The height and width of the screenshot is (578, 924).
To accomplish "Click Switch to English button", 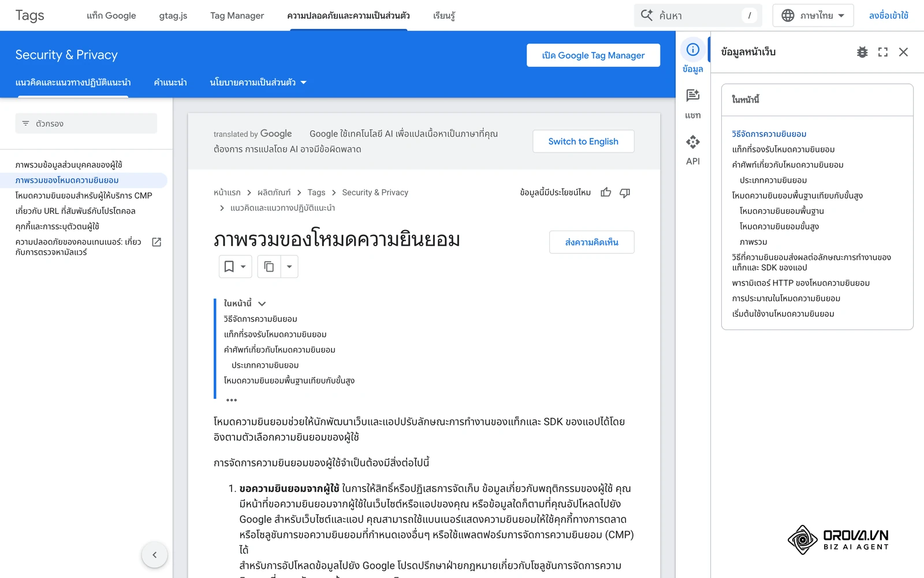I will pos(583,142).
